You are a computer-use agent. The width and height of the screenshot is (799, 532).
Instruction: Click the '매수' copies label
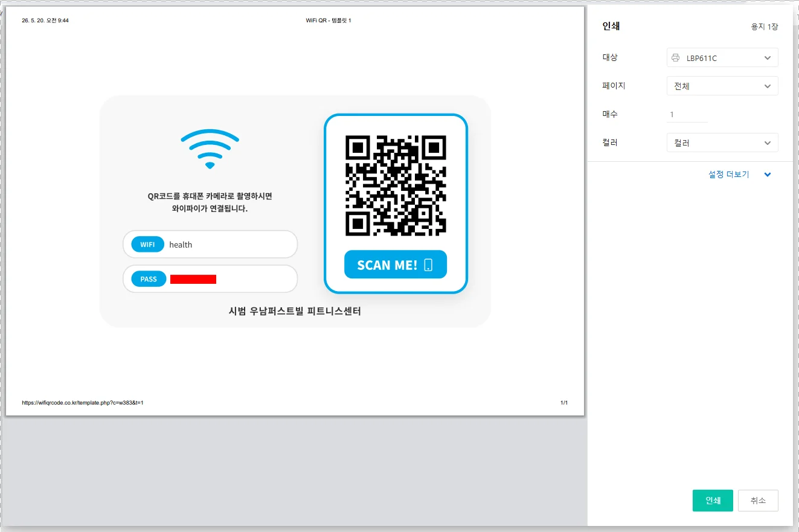[610, 114]
